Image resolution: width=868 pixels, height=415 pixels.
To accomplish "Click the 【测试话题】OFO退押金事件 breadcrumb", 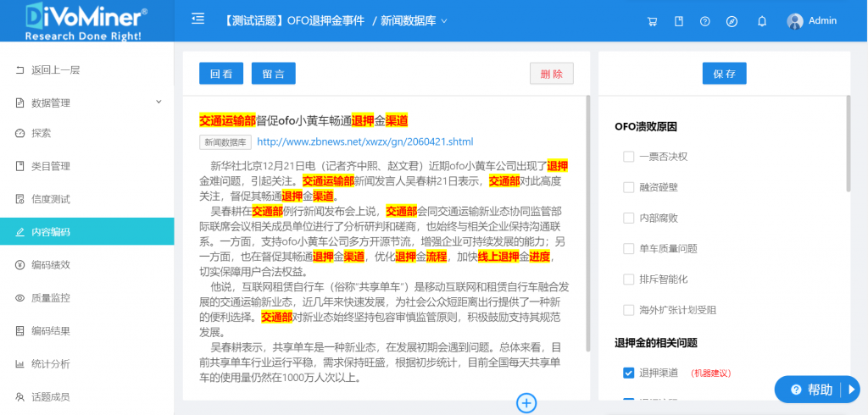I will [x=294, y=21].
